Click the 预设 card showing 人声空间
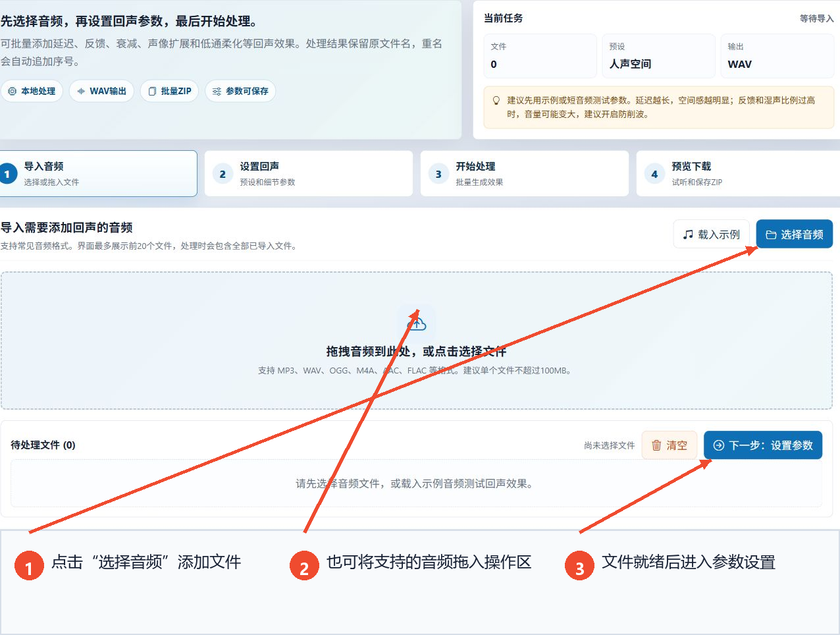Viewport: 840px width, 635px height. coord(658,56)
